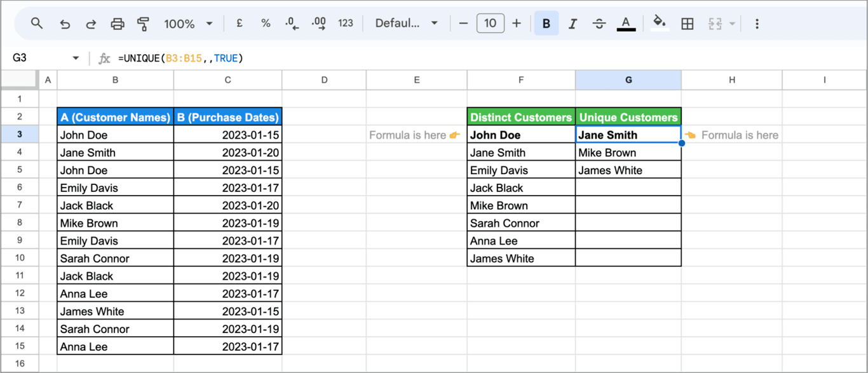
Task: Select row 10 header
Action: [x=19, y=258]
